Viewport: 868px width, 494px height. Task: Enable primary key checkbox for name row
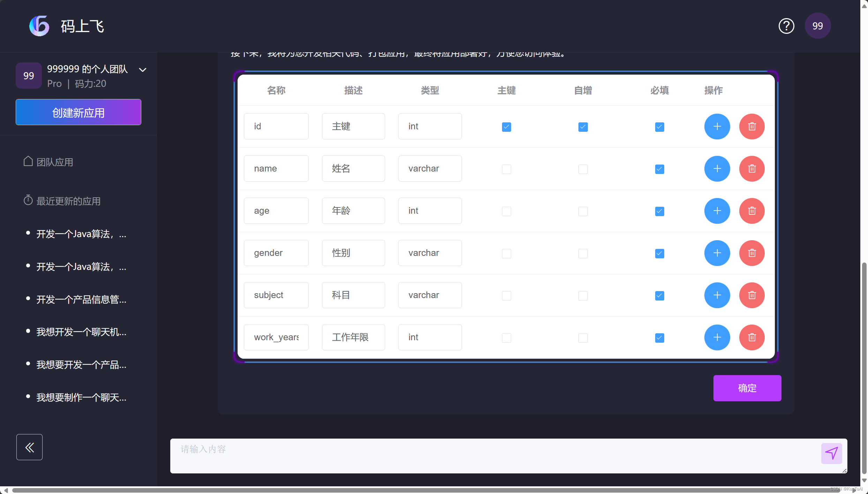point(507,169)
